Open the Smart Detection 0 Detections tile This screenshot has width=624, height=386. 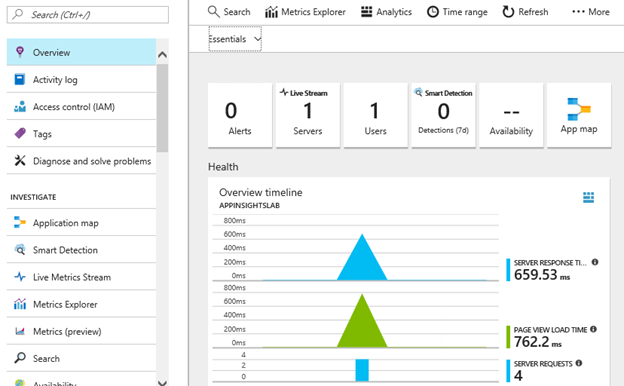click(443, 115)
